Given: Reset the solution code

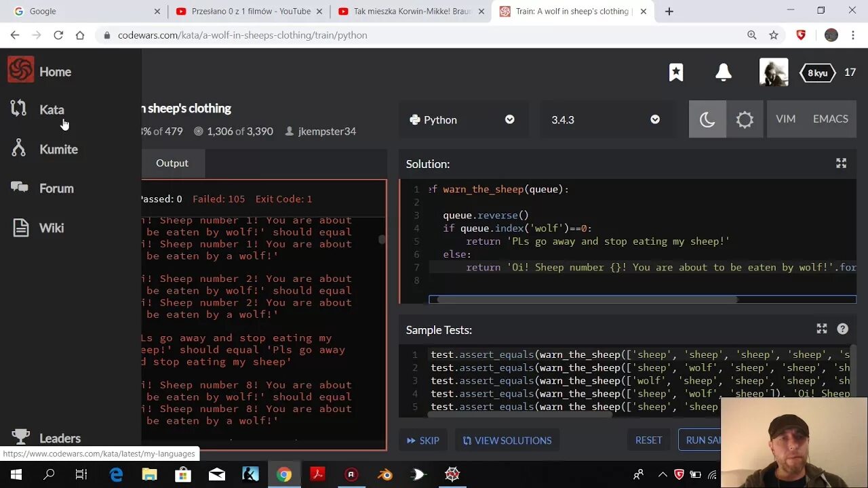Looking at the screenshot, I should point(648,440).
